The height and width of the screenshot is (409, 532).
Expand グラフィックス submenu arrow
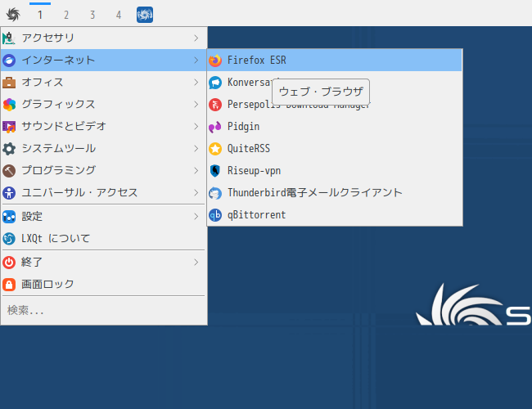[x=196, y=105]
